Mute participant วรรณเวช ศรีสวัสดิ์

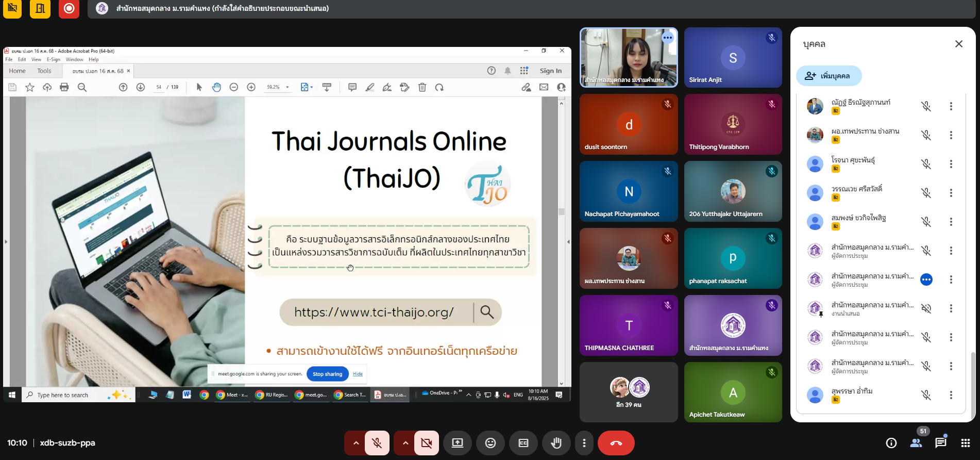click(926, 193)
